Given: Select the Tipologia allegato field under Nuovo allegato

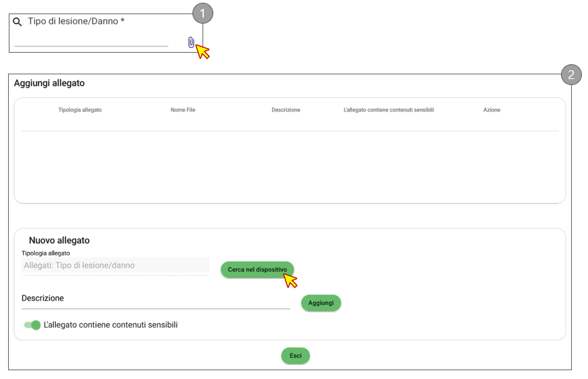Looking at the screenshot, I should coord(115,266).
